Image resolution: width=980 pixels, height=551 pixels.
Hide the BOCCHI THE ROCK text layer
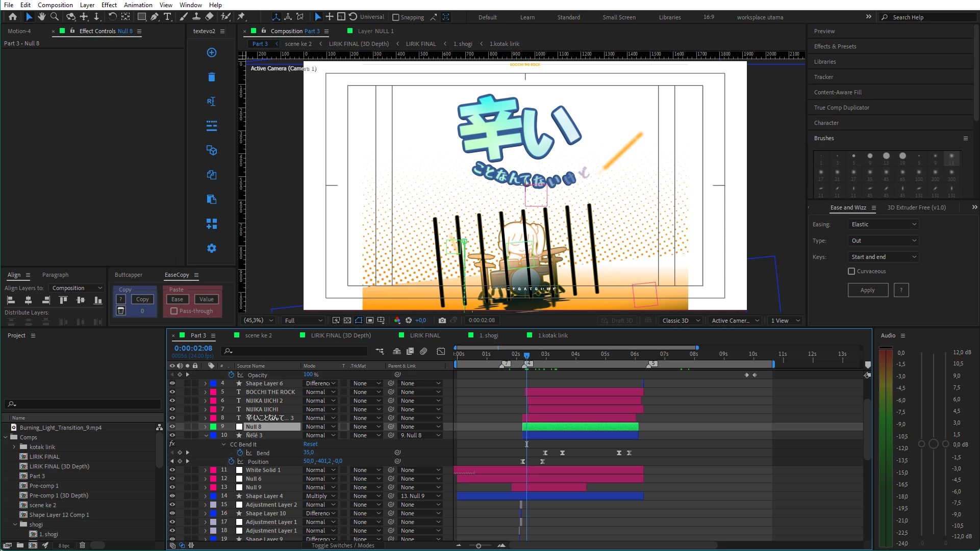point(172,392)
